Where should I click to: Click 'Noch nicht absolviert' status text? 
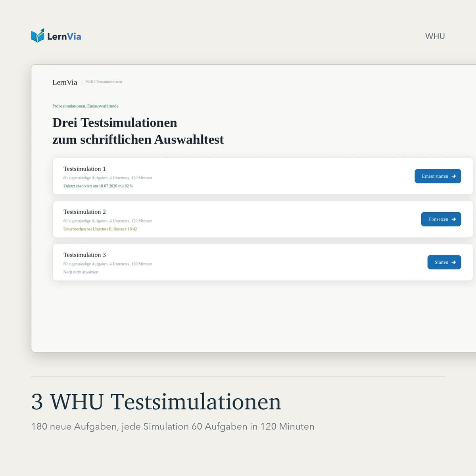tap(81, 272)
